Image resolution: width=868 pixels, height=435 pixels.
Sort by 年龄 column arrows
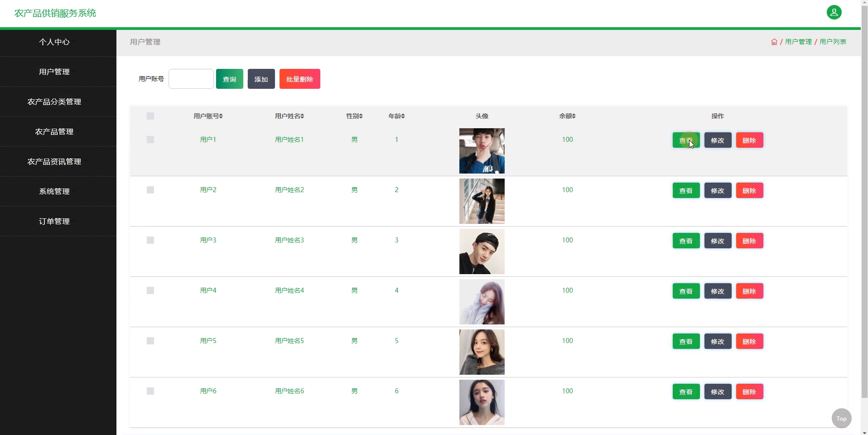tap(403, 116)
